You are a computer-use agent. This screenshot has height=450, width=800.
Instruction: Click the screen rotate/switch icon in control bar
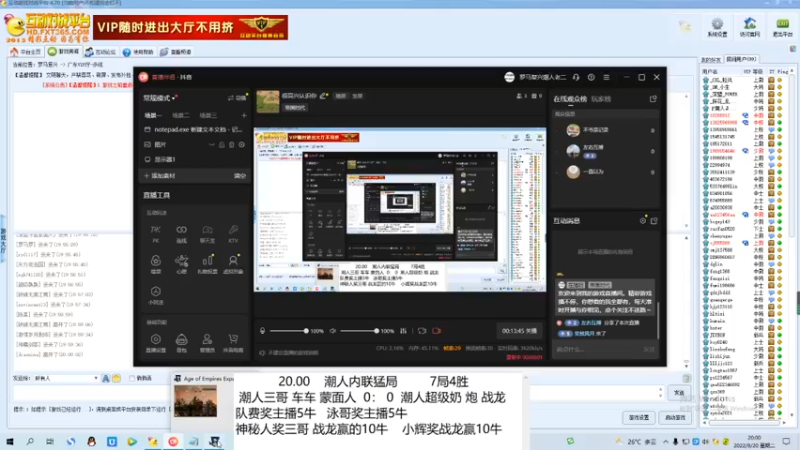[x=422, y=331]
